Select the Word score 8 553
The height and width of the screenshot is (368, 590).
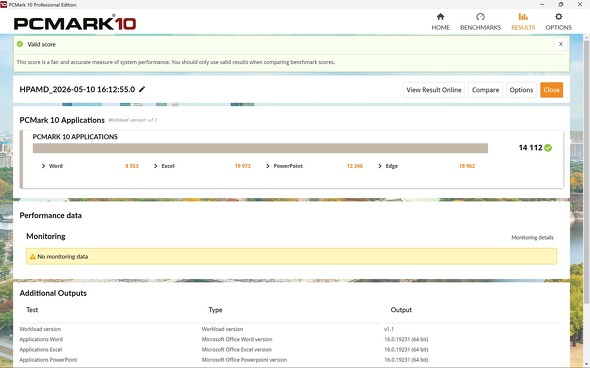pyautogui.click(x=132, y=166)
